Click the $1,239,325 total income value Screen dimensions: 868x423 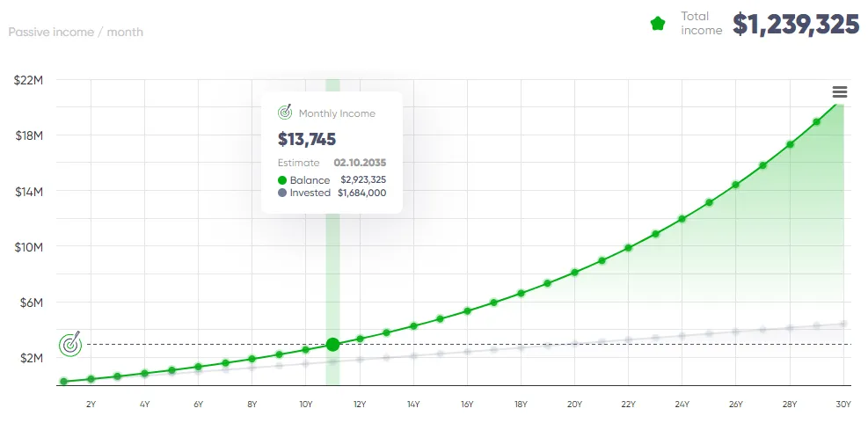795,25
